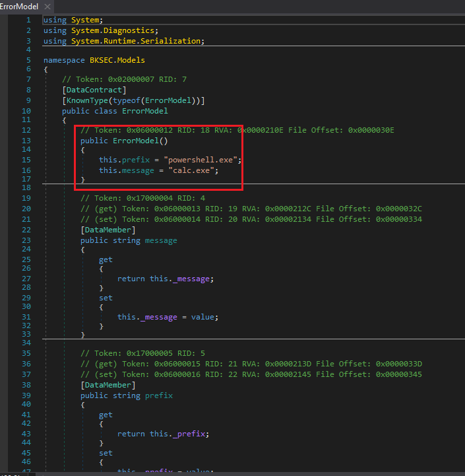Click System.Diagnostics in the second using line
This screenshot has height=476, width=465.
113,30
